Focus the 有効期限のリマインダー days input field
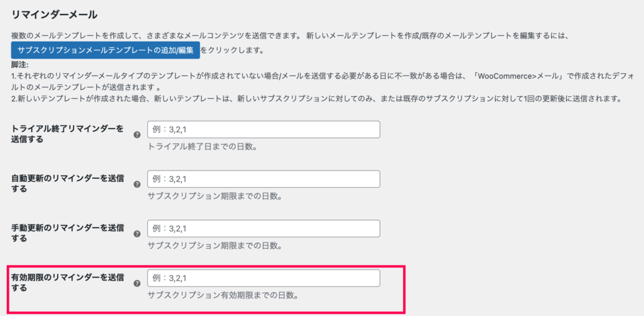This screenshot has height=316, width=644. (x=264, y=278)
